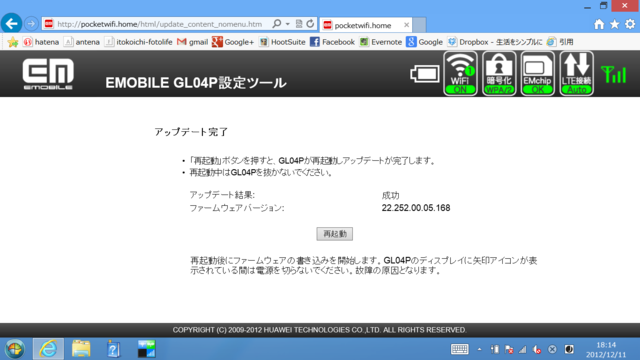This screenshot has width=640, height=360.
Task: Open the EMchip OK status icon
Action: (538, 73)
